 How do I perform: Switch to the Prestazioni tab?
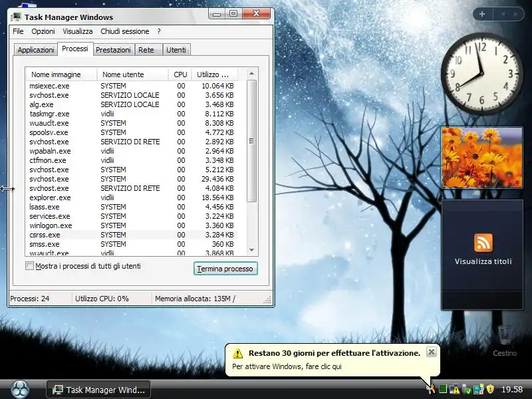[x=113, y=50]
